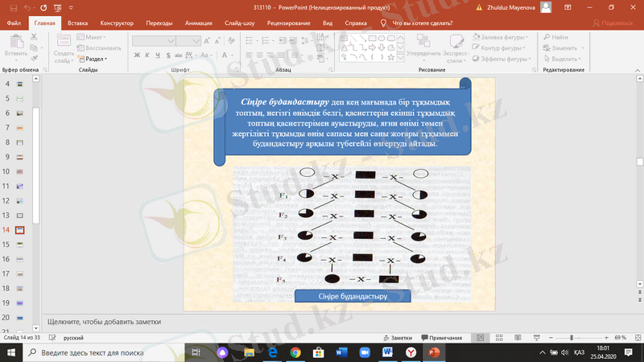Open the Вставка ribbon tab

coord(78,23)
